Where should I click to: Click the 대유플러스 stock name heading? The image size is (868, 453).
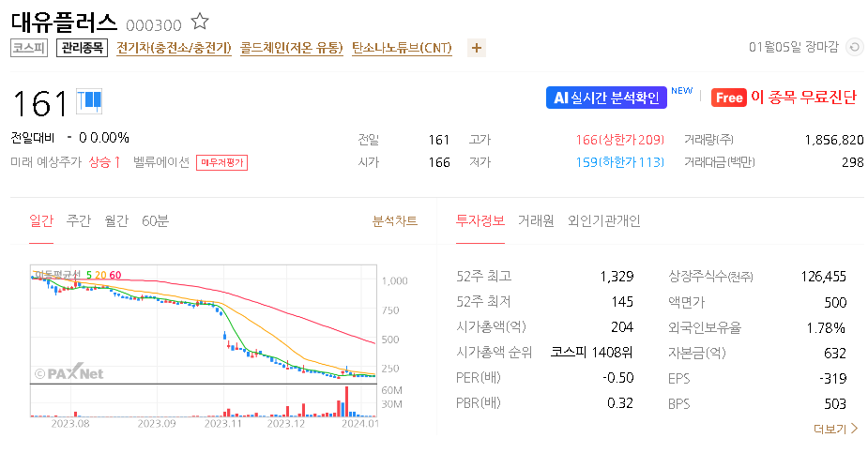tap(64, 23)
